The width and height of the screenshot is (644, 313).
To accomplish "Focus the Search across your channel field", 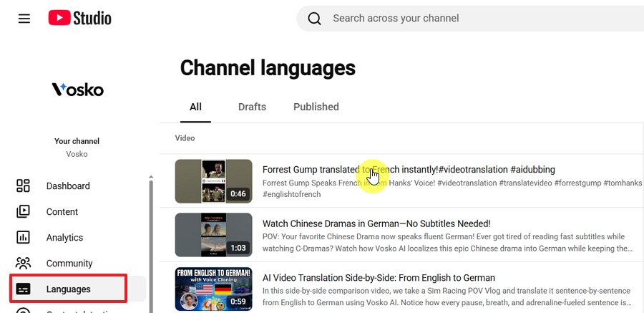I will 470,19.
